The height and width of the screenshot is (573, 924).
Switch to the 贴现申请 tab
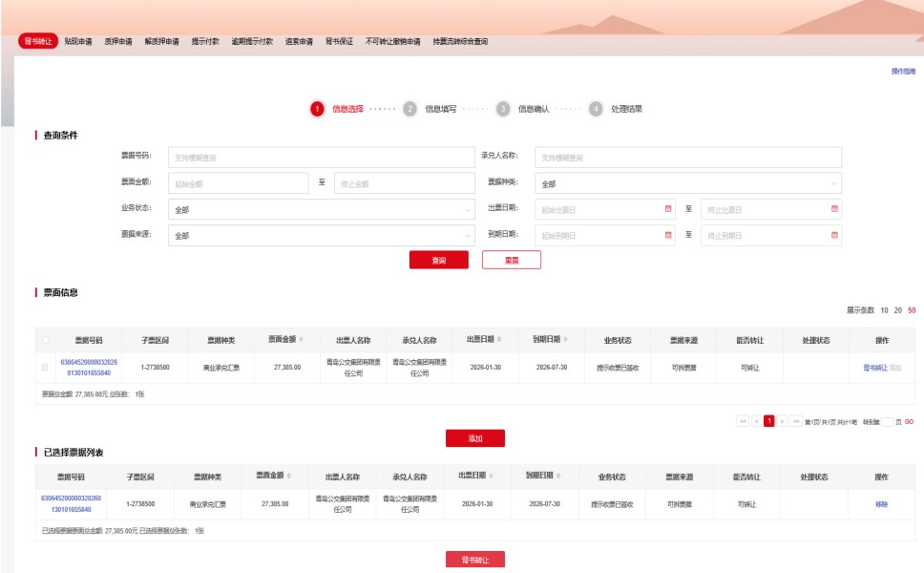coord(78,42)
